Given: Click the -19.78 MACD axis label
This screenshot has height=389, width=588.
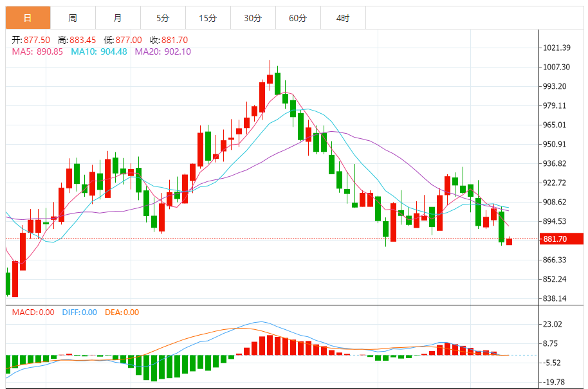Looking at the screenshot, I should [553, 382].
